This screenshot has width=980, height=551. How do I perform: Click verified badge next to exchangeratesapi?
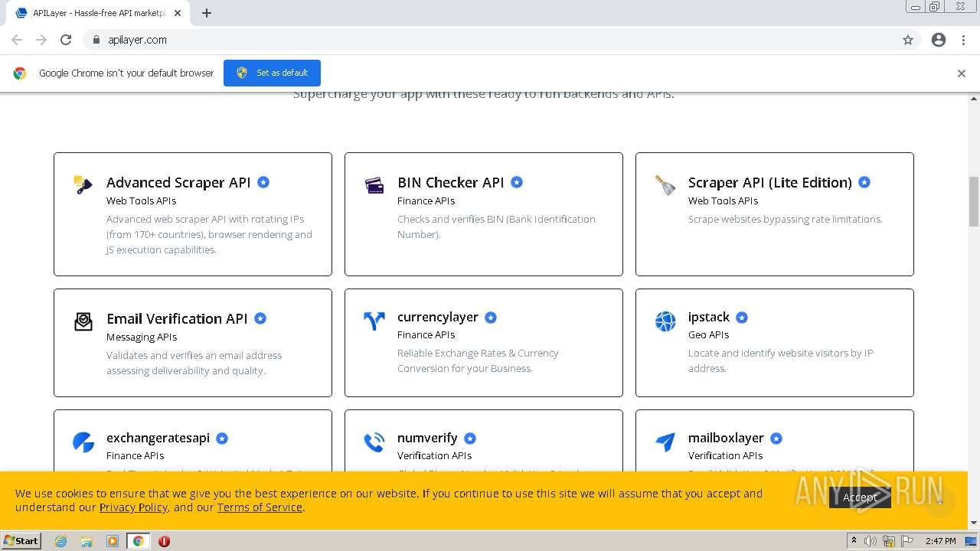222,439
